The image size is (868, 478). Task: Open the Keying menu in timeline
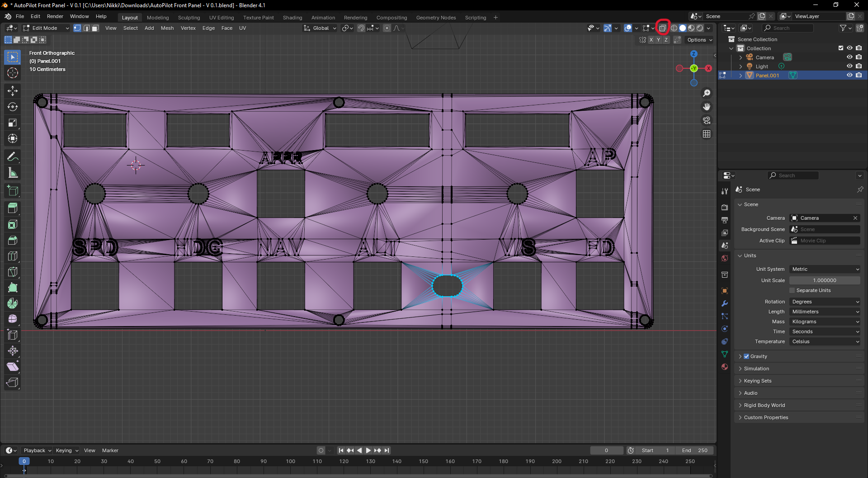[x=67, y=450]
